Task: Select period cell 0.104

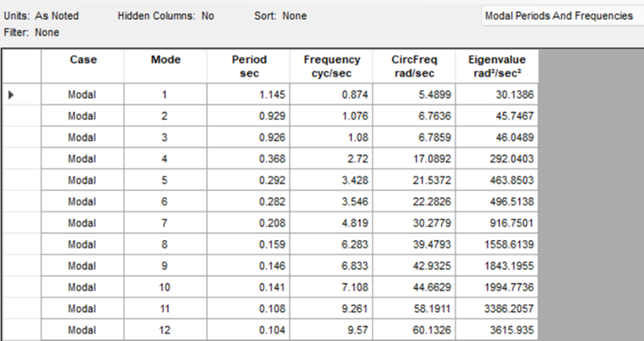Action: pyautogui.click(x=249, y=330)
